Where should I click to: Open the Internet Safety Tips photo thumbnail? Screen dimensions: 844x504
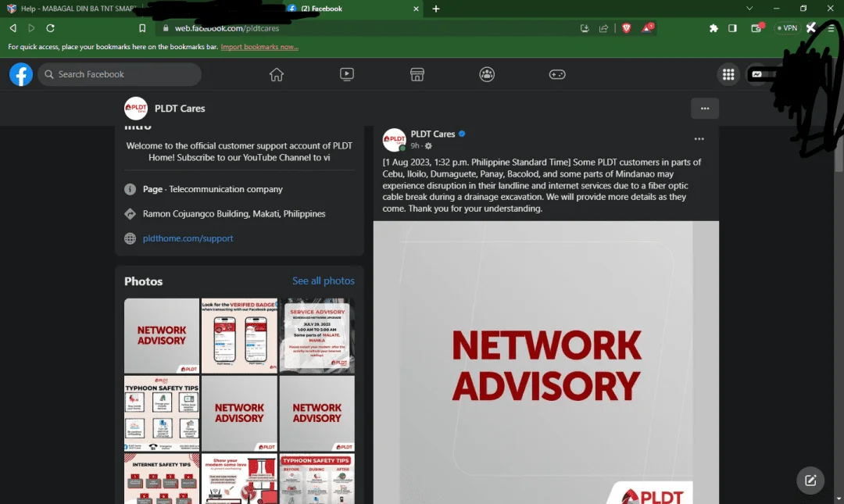tap(162, 479)
